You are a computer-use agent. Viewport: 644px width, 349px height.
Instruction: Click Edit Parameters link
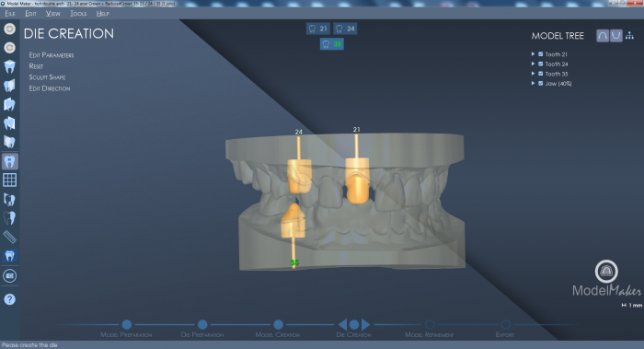coord(52,55)
